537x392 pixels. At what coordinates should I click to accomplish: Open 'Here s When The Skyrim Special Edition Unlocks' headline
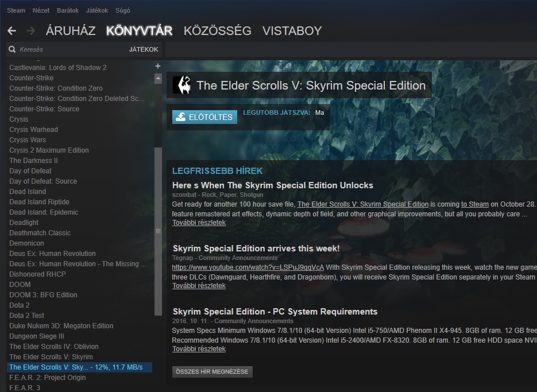tap(273, 185)
